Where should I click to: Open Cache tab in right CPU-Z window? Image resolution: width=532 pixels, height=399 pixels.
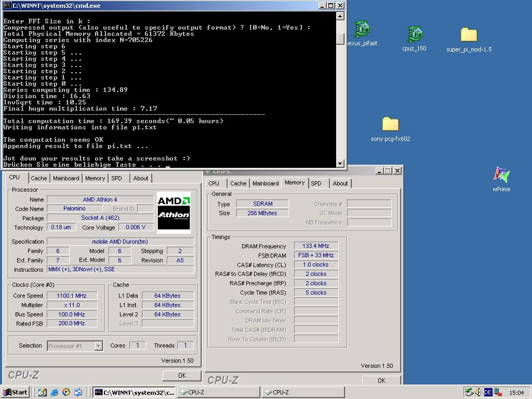pyautogui.click(x=238, y=183)
